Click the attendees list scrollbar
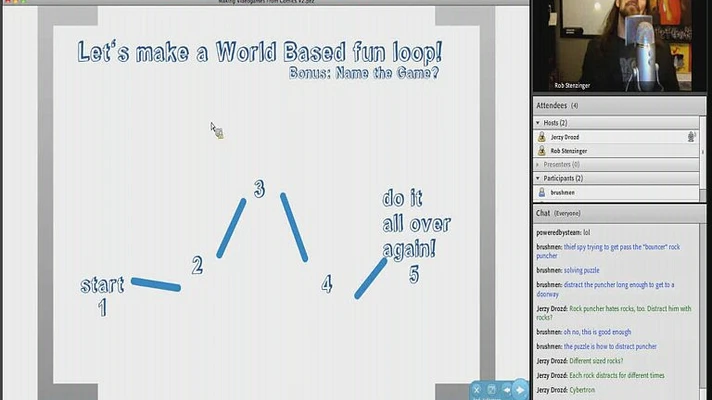 point(703,158)
